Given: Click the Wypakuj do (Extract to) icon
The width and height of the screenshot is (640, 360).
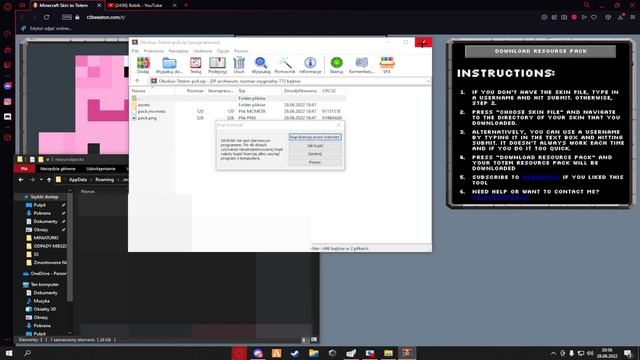Looking at the screenshot, I should [x=169, y=65].
